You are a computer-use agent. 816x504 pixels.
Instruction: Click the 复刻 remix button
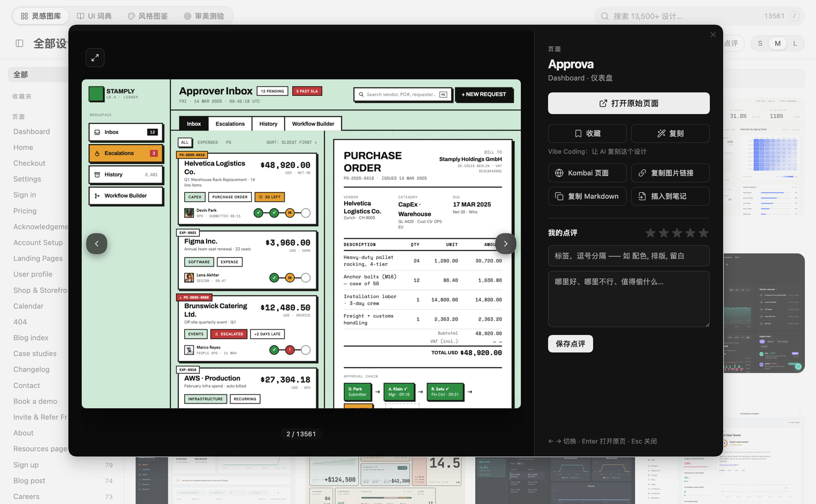point(670,134)
